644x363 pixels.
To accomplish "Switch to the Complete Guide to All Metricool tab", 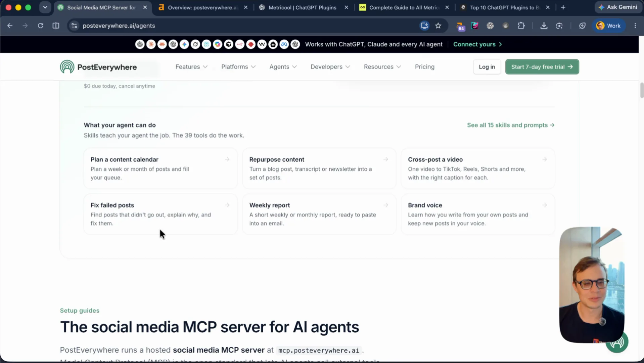I will [404, 7].
